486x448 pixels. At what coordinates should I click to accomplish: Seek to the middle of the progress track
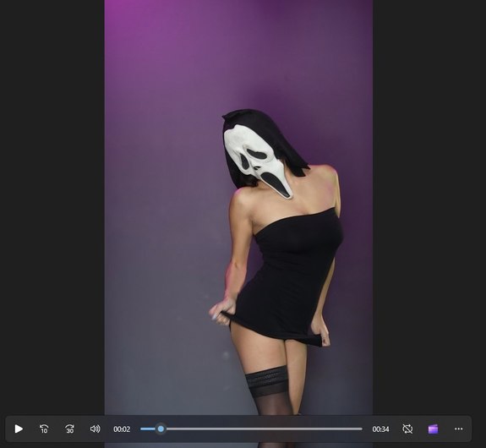click(x=251, y=429)
